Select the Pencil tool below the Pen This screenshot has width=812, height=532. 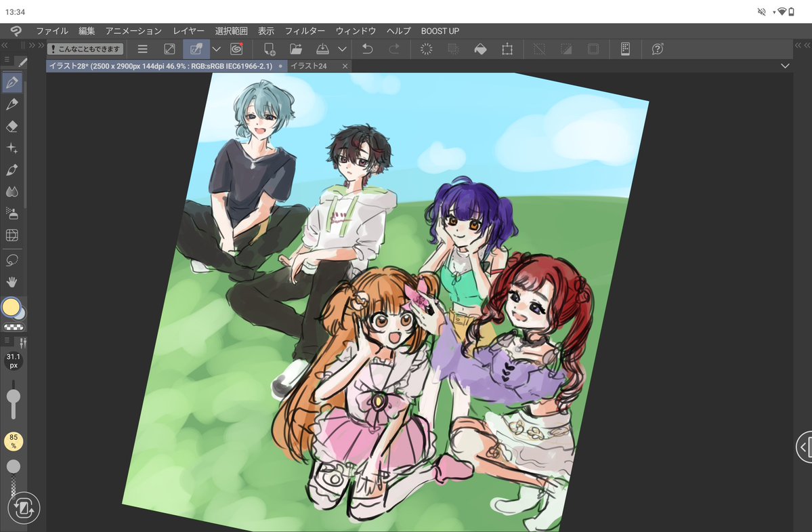[12, 104]
